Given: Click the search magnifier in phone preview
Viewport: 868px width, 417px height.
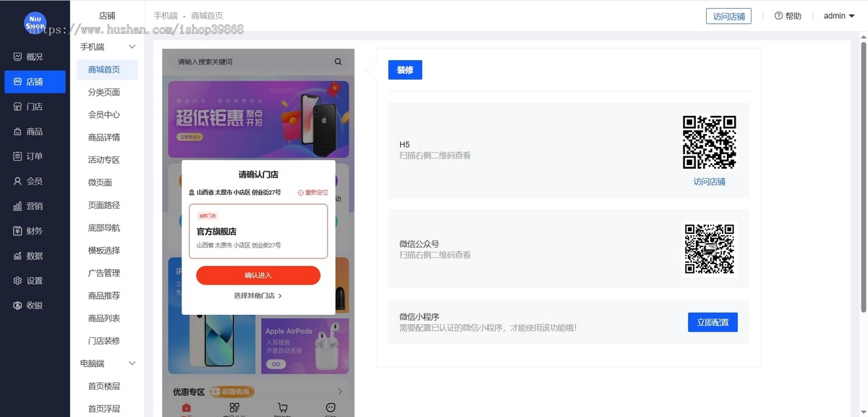Looking at the screenshot, I should (338, 62).
